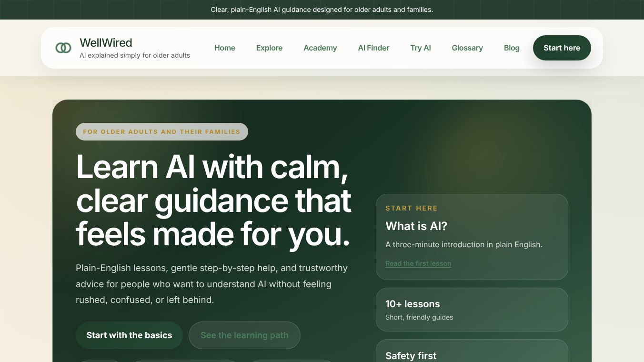644x362 pixels.
Task: Click See the learning path button
Action: click(244, 335)
